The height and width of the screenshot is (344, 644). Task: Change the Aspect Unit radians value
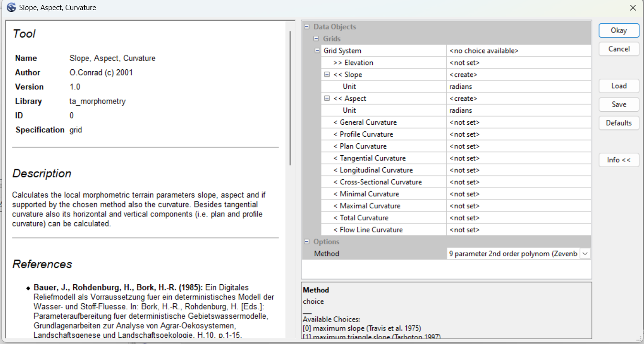(519, 110)
